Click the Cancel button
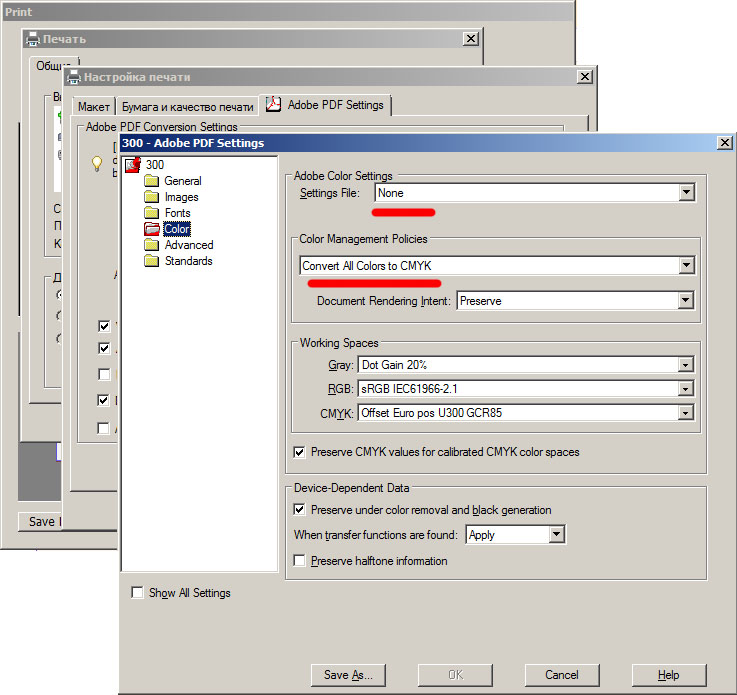The width and height of the screenshot is (737, 695). point(562,675)
